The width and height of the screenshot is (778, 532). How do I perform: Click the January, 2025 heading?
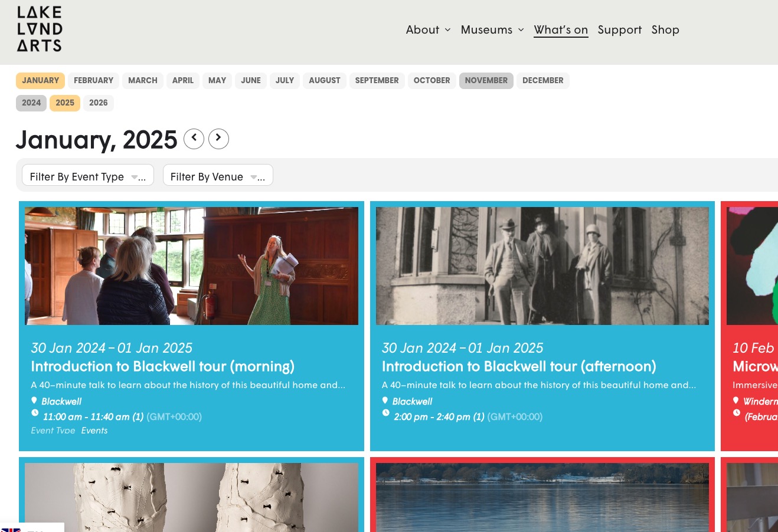pyautogui.click(x=97, y=140)
